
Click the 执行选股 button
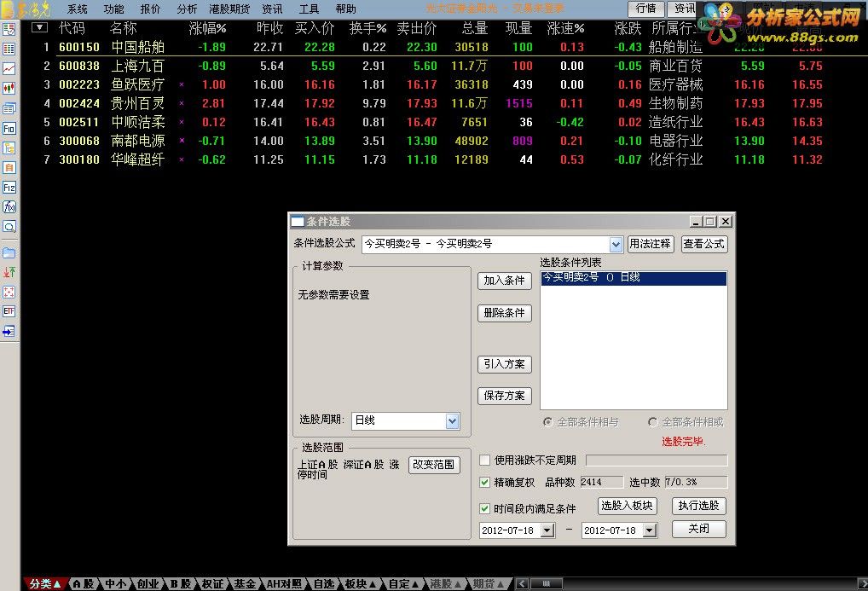tap(698, 506)
